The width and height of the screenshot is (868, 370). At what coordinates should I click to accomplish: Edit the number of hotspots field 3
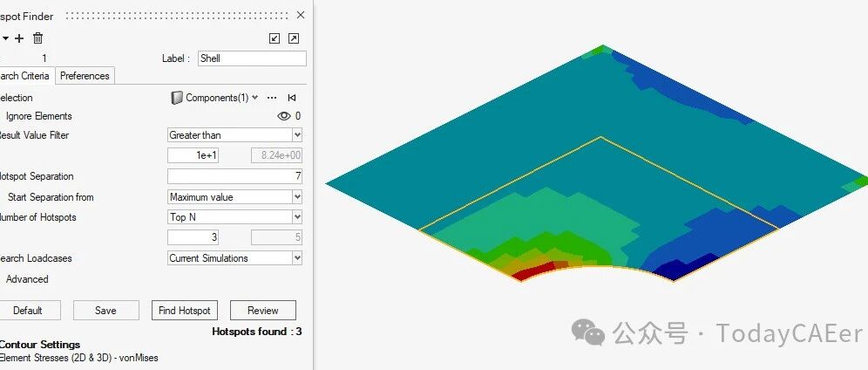coord(193,237)
